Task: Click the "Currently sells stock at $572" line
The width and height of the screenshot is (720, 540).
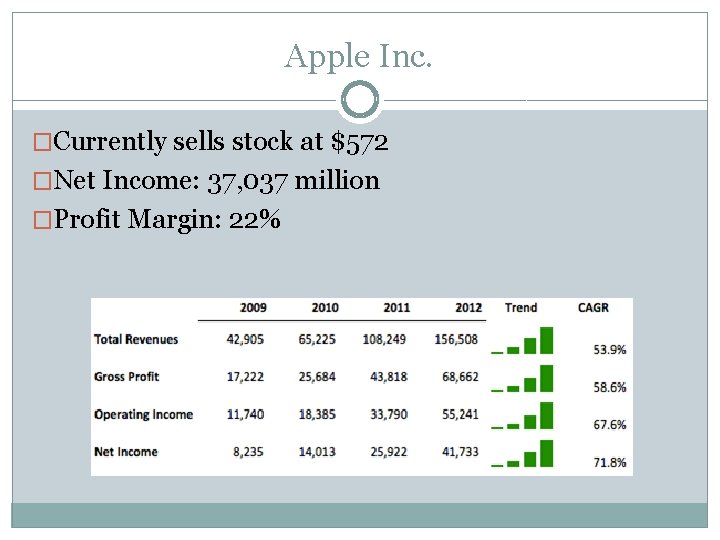Action: point(220,142)
